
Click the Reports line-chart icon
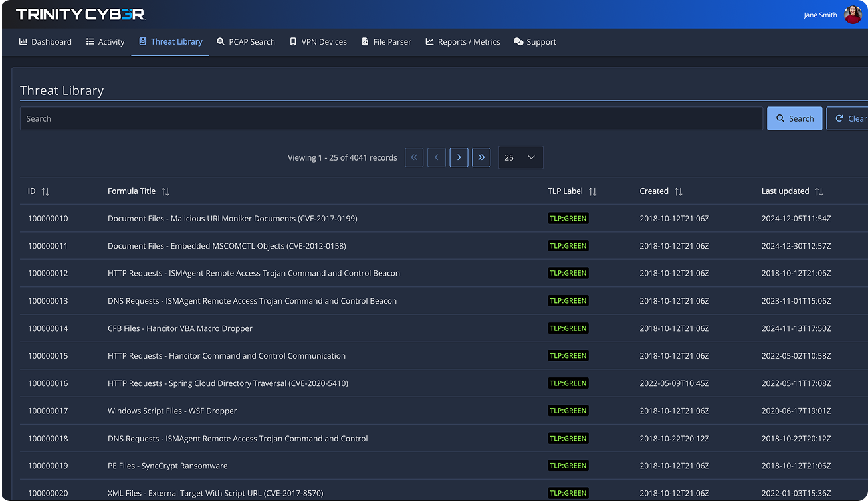(x=430, y=41)
